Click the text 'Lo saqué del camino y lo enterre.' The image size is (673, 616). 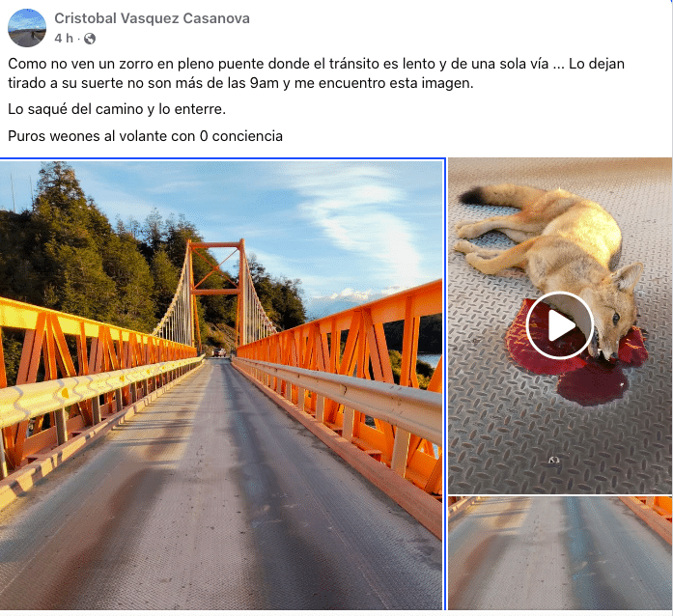coord(117,109)
